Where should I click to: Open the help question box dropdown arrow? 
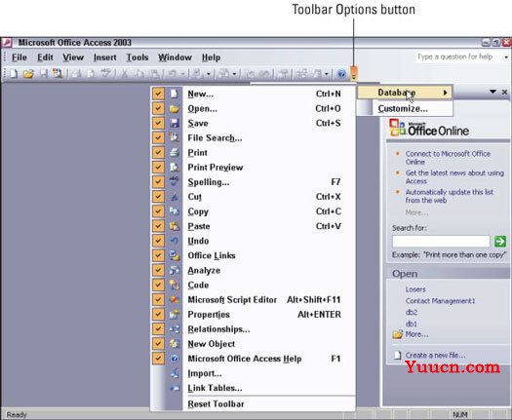pyautogui.click(x=506, y=57)
